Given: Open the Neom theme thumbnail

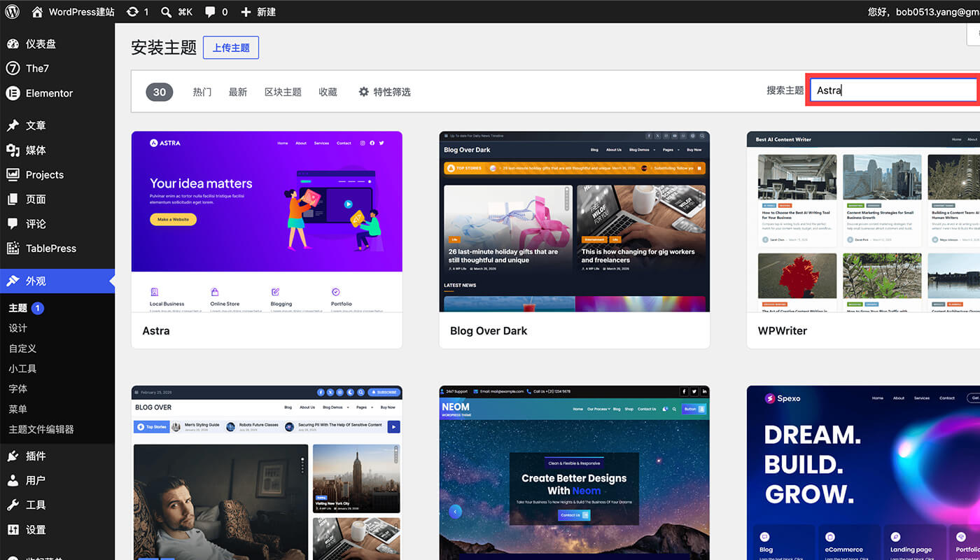Looking at the screenshot, I should click(x=574, y=472).
